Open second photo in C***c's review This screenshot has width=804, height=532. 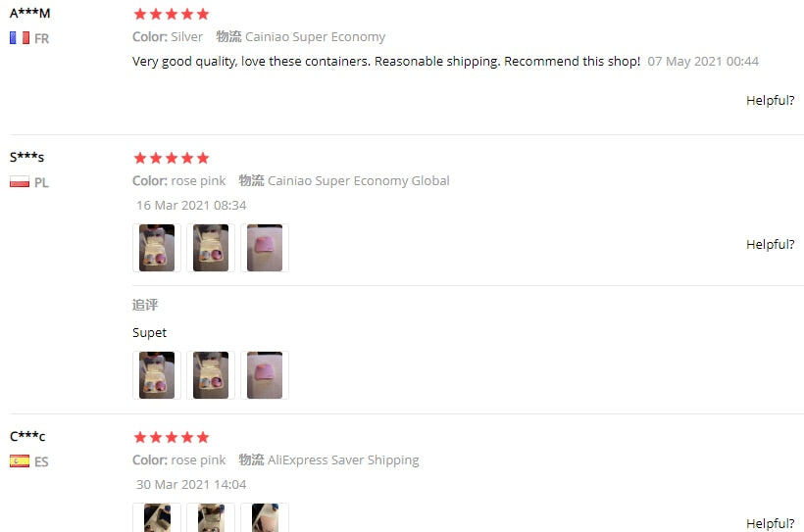pyautogui.click(x=211, y=517)
